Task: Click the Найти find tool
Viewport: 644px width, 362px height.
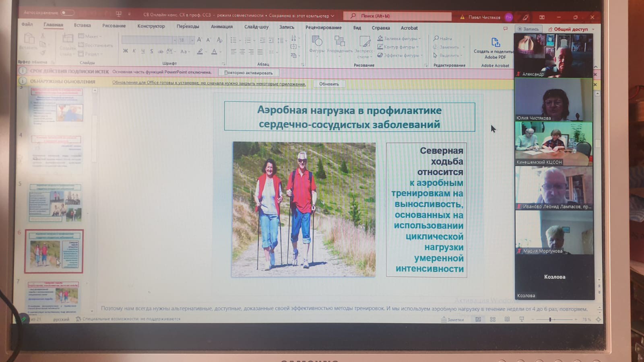Action: (443, 39)
